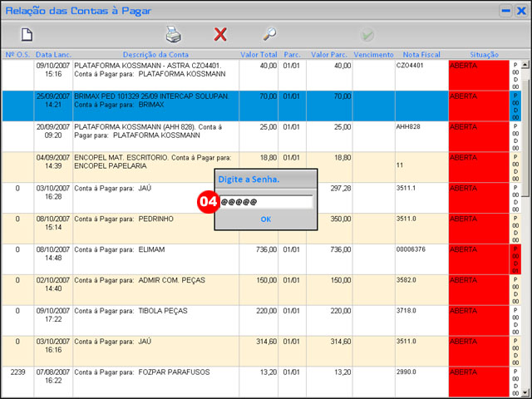
Task: Click ABERTA status of ELIMAM row
Action: (478, 259)
